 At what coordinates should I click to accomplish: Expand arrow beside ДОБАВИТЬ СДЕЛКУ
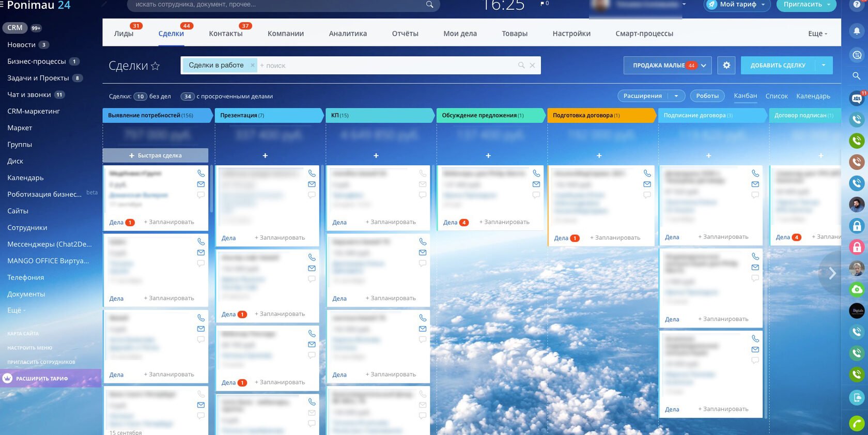824,65
